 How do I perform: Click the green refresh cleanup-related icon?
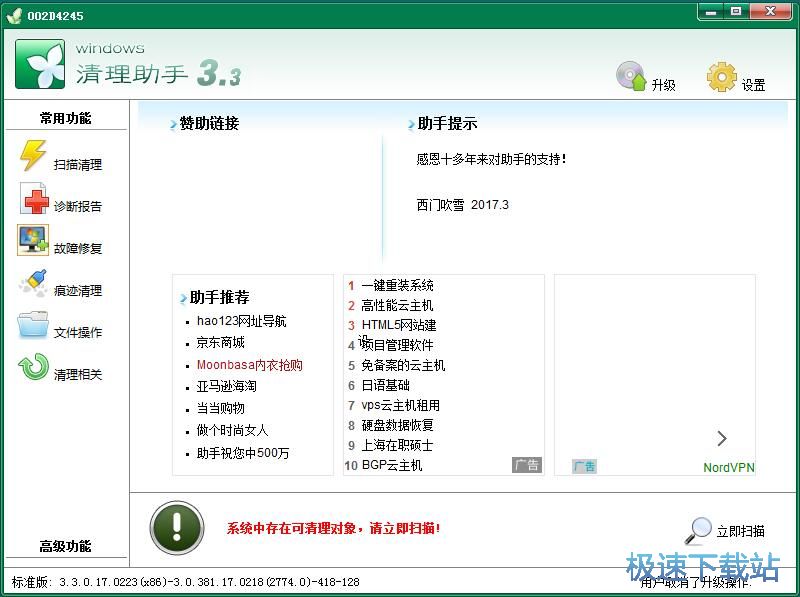tap(33, 367)
